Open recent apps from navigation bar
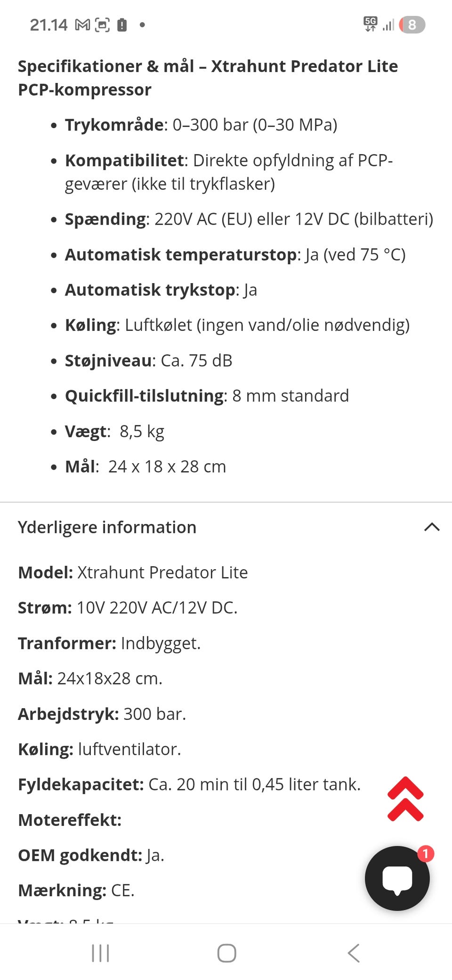452x980 pixels. [x=100, y=953]
